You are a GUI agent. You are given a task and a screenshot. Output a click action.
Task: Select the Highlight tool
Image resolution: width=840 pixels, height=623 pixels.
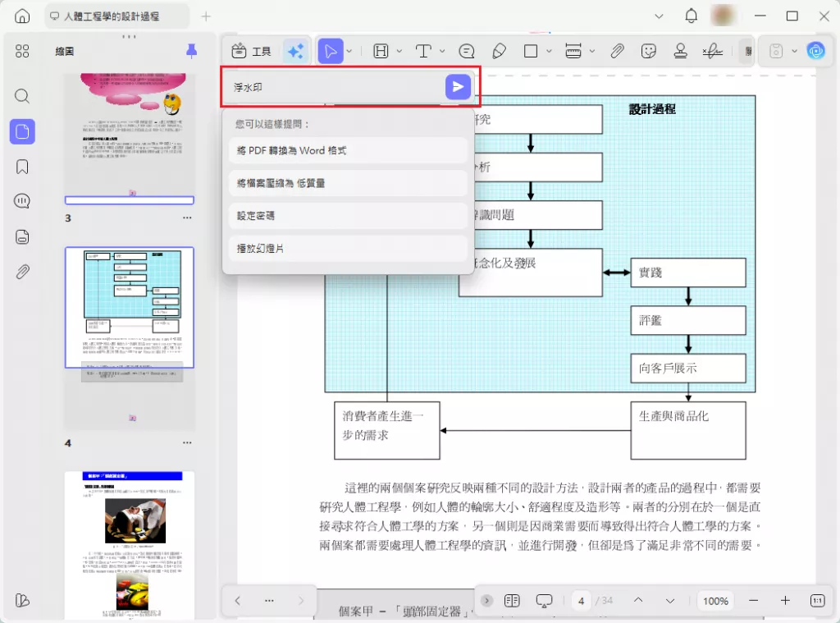[x=381, y=51]
